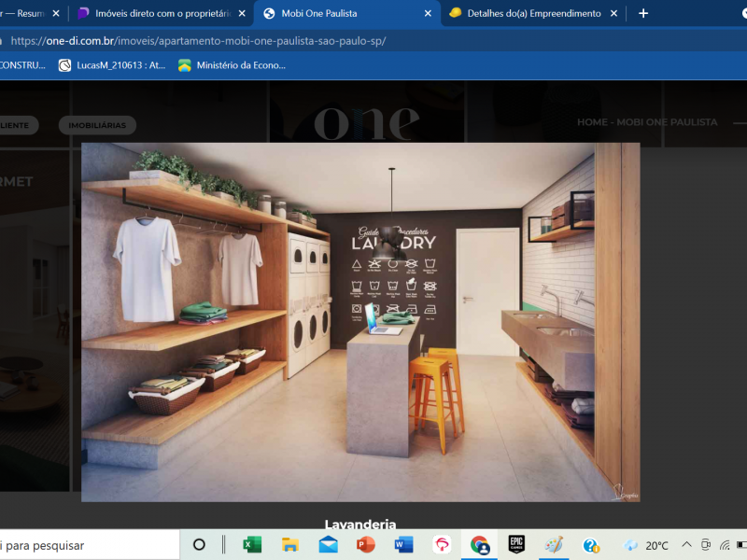Show hidden system tray icons

[x=686, y=544]
